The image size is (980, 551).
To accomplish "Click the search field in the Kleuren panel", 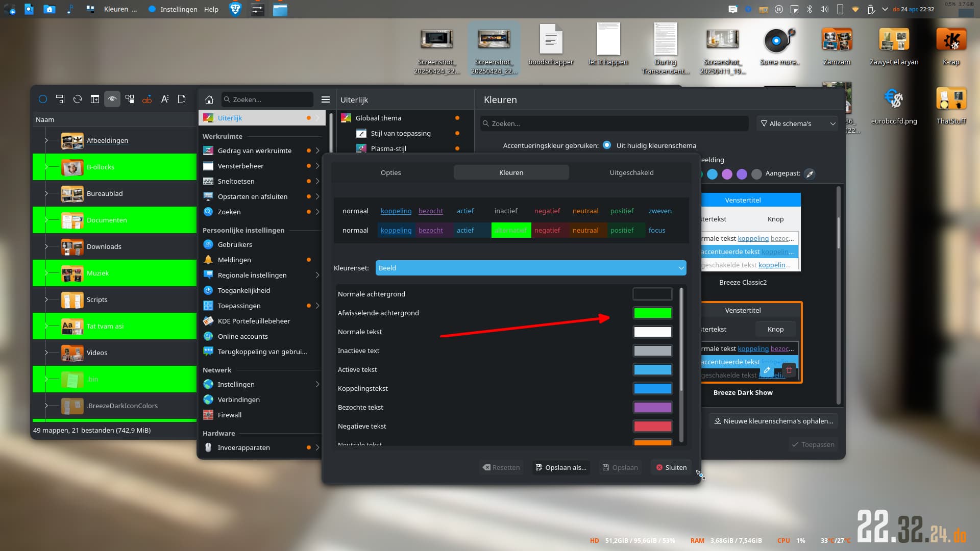I will click(614, 123).
